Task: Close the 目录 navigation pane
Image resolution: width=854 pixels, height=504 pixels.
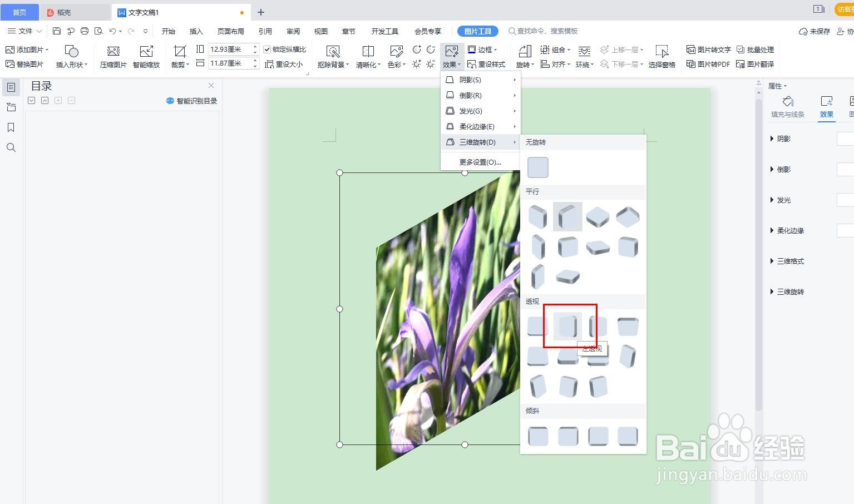Action: click(x=211, y=85)
